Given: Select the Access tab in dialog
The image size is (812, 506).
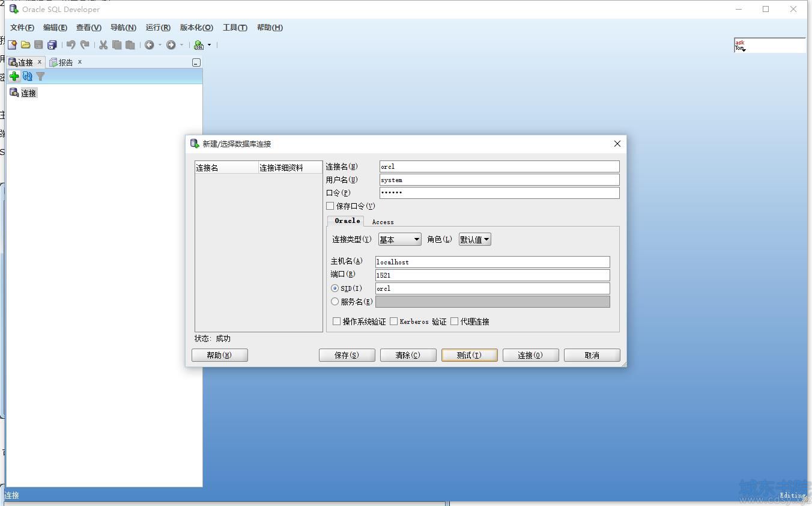Looking at the screenshot, I should tap(383, 222).
